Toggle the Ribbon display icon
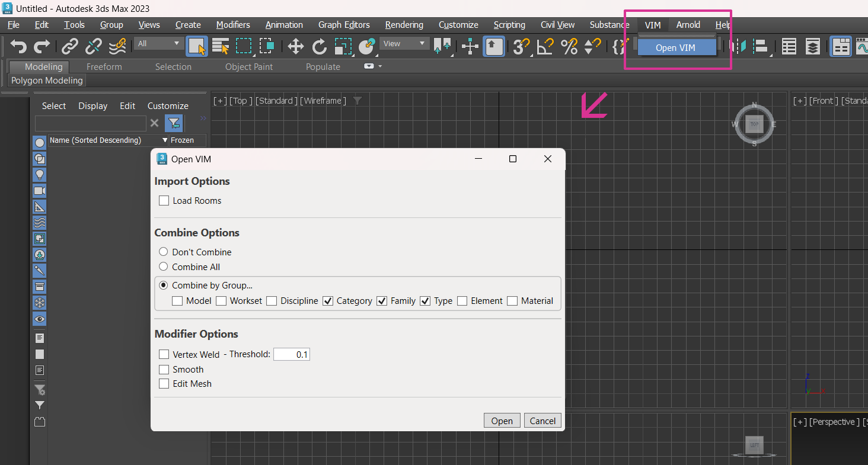868x465 pixels. coord(841,46)
